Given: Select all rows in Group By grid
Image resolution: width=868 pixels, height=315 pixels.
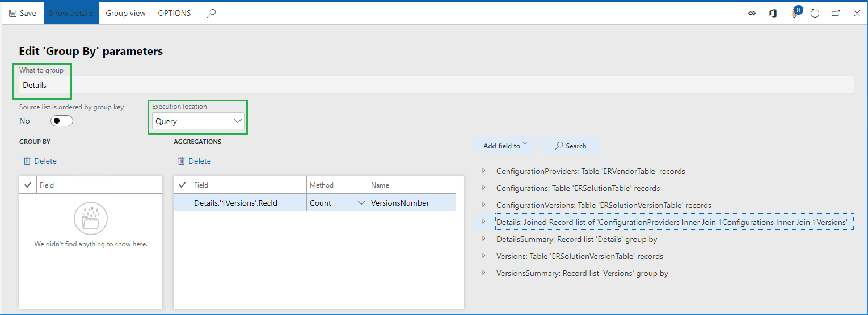Looking at the screenshot, I should (28, 185).
